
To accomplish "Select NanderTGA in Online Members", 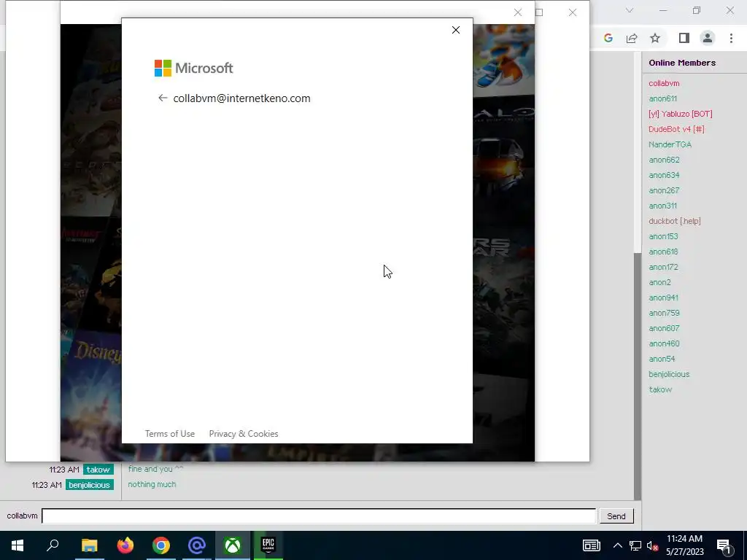I will pyautogui.click(x=670, y=144).
